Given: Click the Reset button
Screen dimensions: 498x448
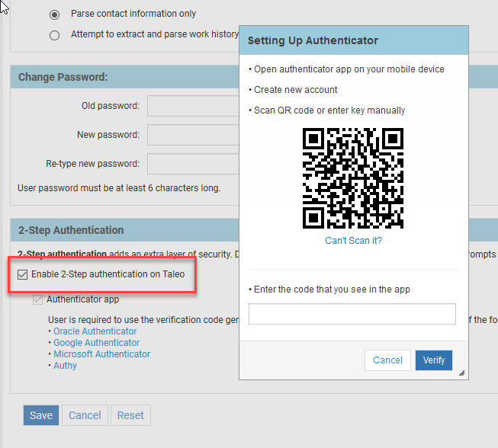Looking at the screenshot, I should pos(130,415).
